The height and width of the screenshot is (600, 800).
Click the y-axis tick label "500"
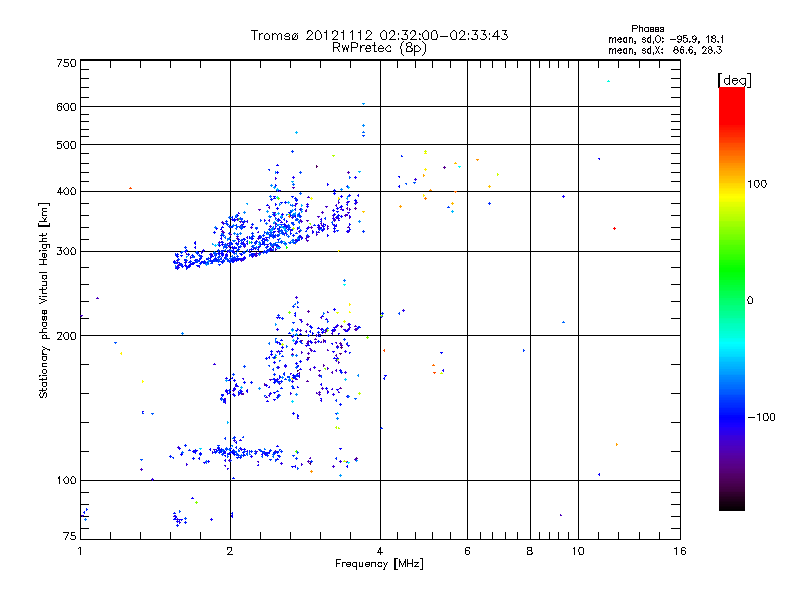click(x=66, y=145)
